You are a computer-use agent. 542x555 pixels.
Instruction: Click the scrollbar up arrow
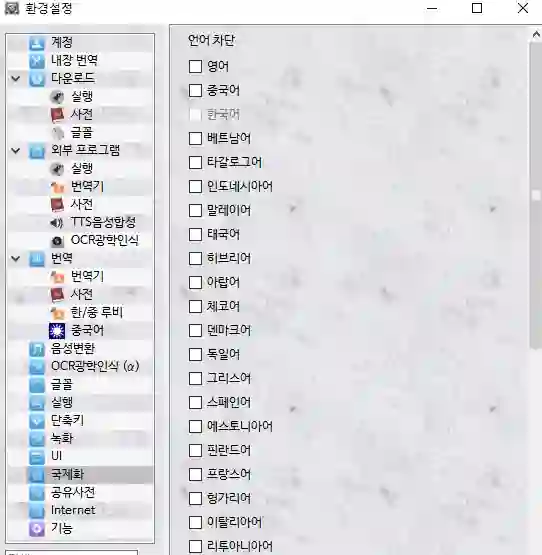tap(536, 35)
